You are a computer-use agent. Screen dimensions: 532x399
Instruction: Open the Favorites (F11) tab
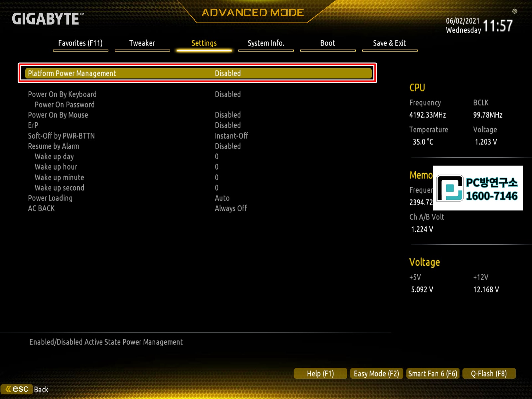tap(80, 43)
